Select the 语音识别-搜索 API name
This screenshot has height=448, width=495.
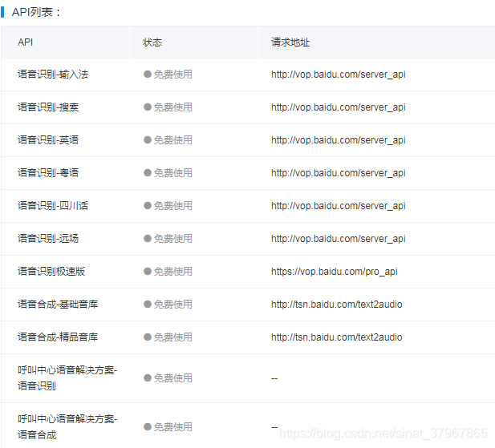click(48, 107)
